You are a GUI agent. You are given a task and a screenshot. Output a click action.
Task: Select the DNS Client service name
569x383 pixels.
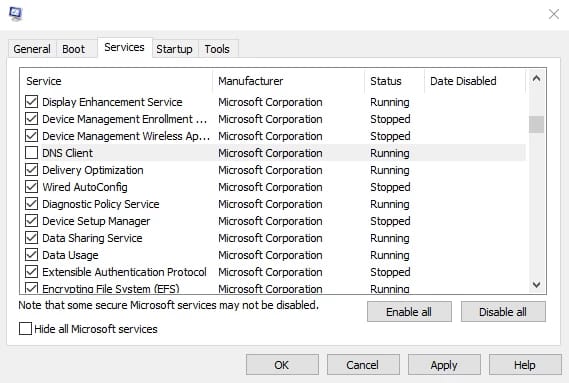click(x=67, y=153)
